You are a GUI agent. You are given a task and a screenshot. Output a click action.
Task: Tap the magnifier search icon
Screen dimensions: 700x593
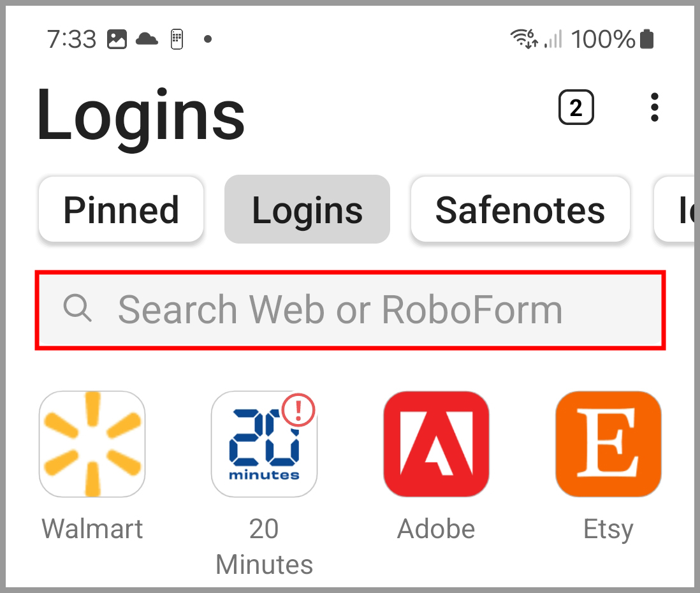pyautogui.click(x=78, y=309)
